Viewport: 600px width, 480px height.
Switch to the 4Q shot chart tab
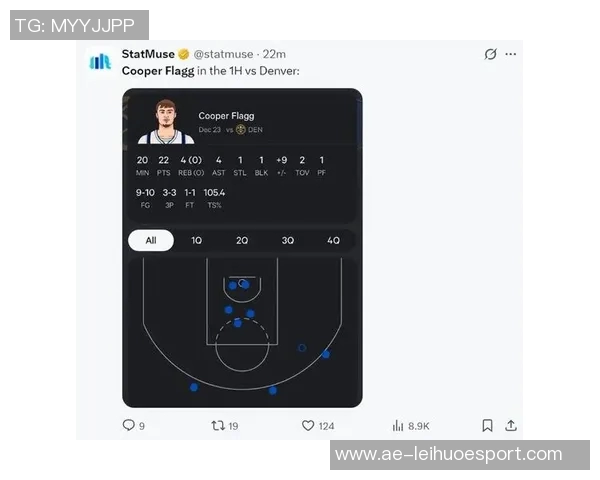[333, 240]
